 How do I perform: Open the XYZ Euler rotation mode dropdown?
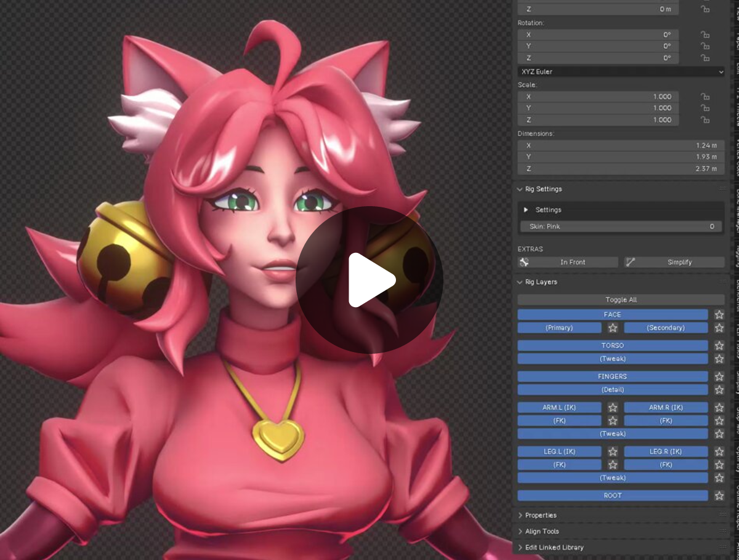click(621, 72)
